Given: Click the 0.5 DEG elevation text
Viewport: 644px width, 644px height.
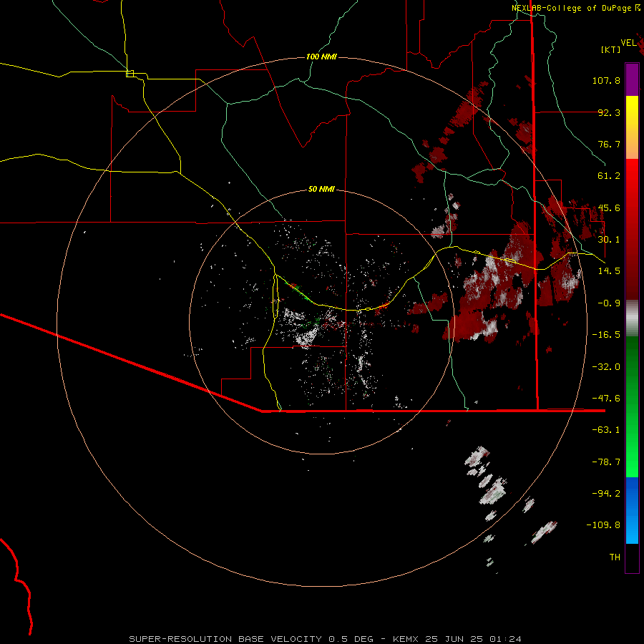Looking at the screenshot, I should click(351, 639).
